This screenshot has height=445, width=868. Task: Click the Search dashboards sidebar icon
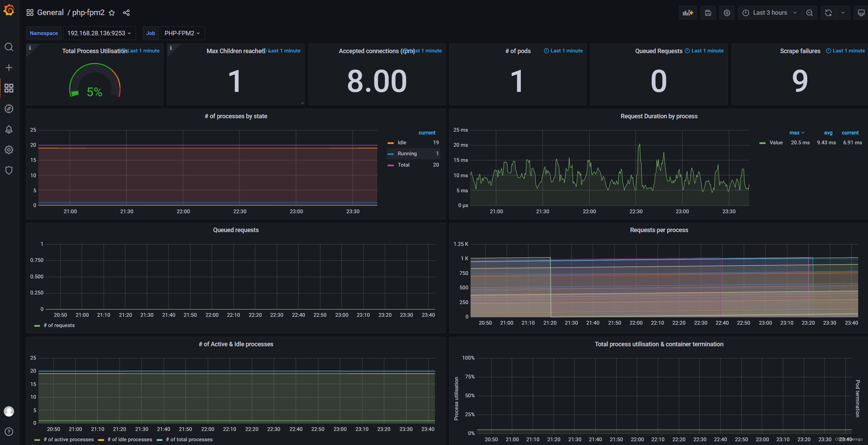click(x=9, y=47)
